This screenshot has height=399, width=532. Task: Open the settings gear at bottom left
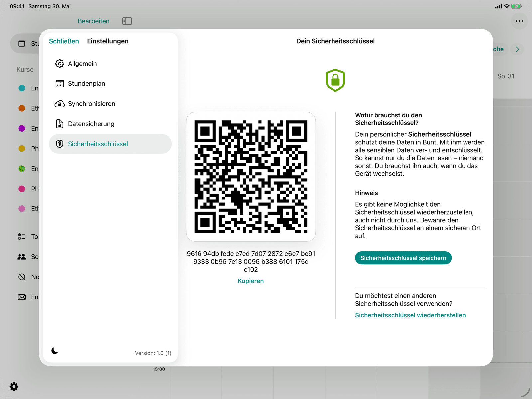14,386
